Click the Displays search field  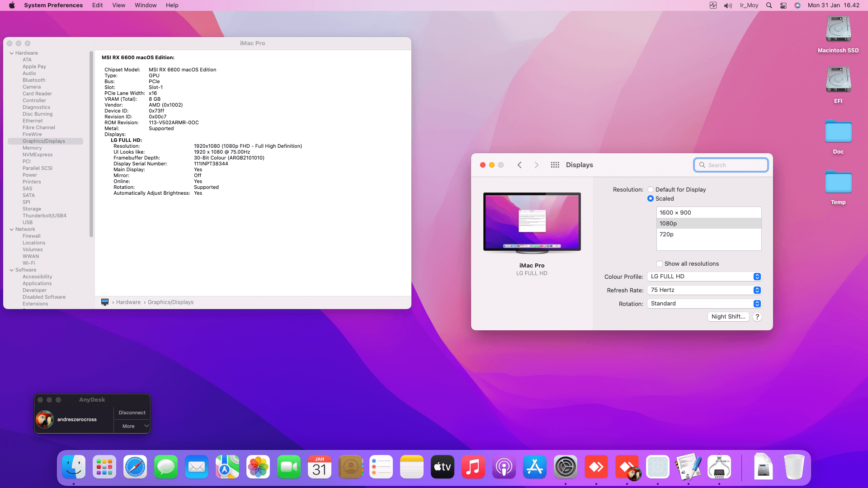click(735, 165)
